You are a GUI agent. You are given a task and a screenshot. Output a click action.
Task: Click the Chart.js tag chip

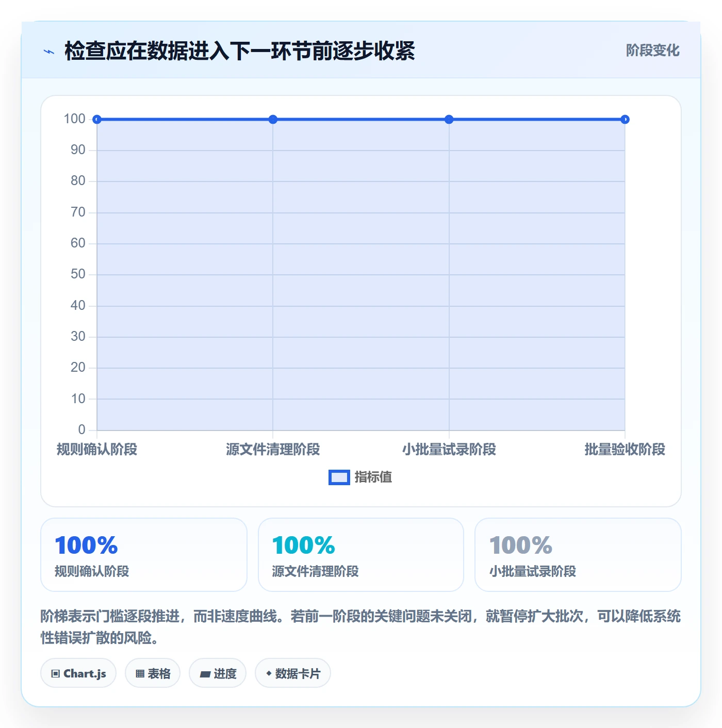[x=78, y=673]
